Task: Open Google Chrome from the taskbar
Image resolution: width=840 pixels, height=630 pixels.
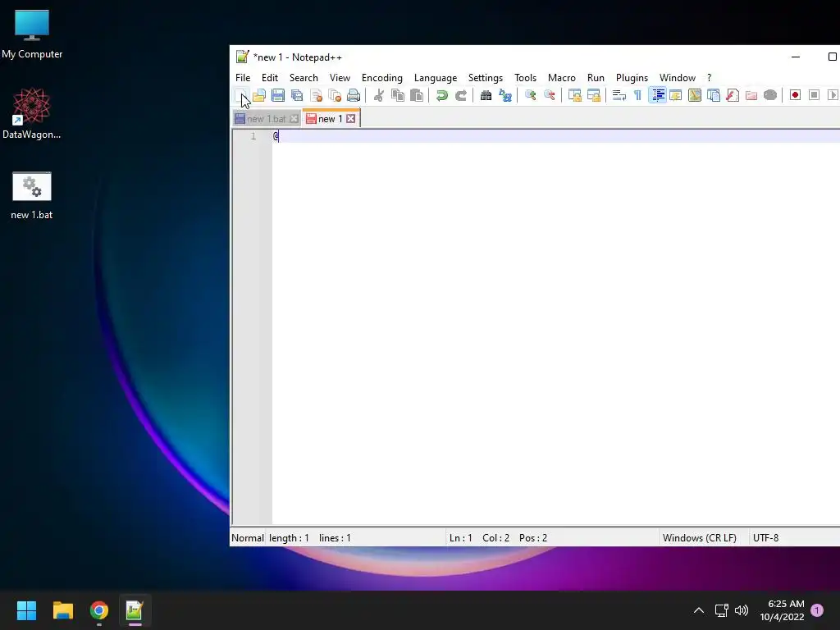Action: [99, 610]
